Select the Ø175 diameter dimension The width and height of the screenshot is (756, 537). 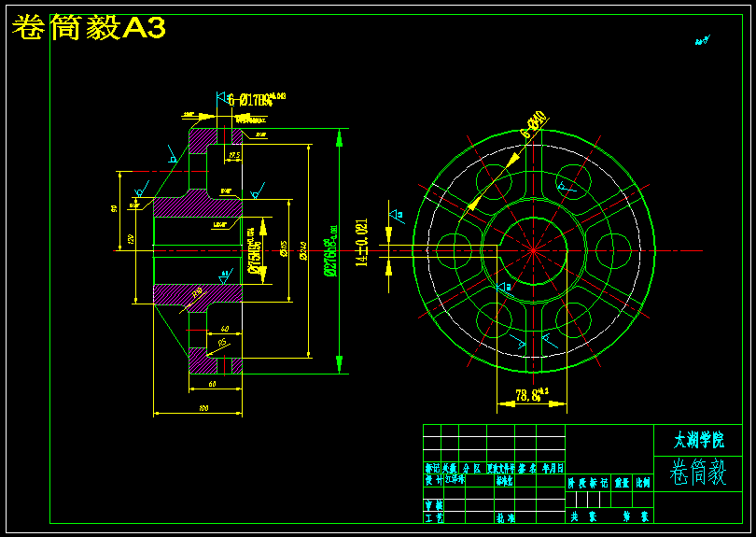[x=284, y=249]
